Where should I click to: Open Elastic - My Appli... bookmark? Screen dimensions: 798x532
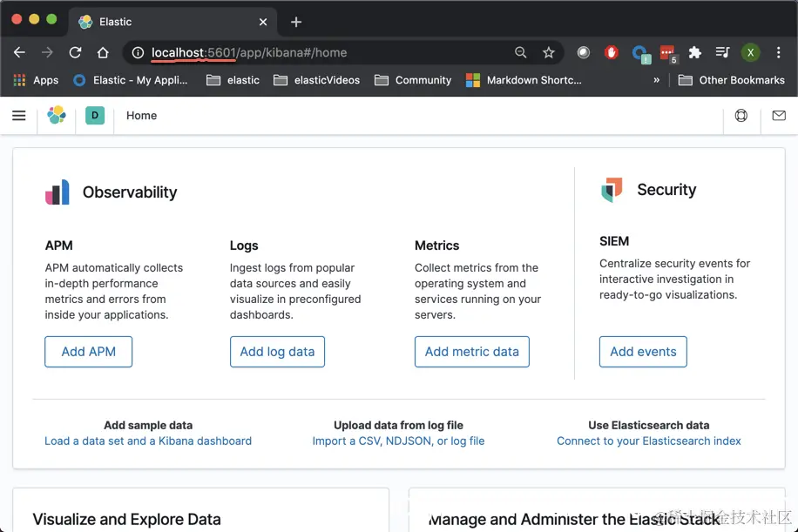(131, 80)
